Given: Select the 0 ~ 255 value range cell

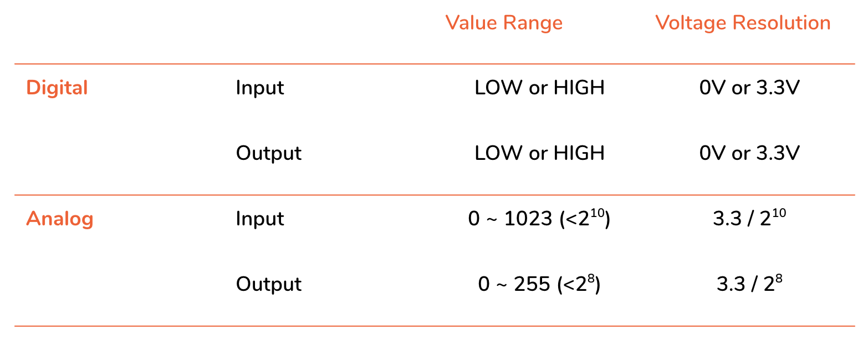Looking at the screenshot, I should (x=539, y=284).
